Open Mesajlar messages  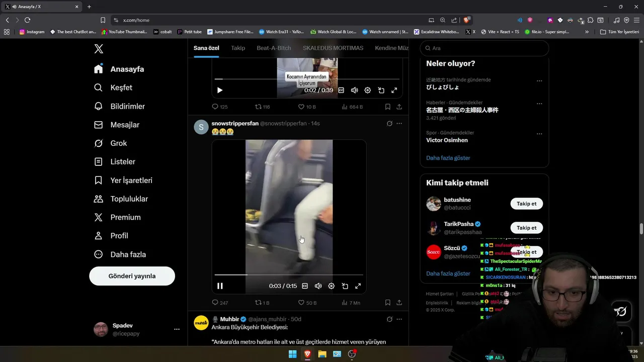(117, 125)
